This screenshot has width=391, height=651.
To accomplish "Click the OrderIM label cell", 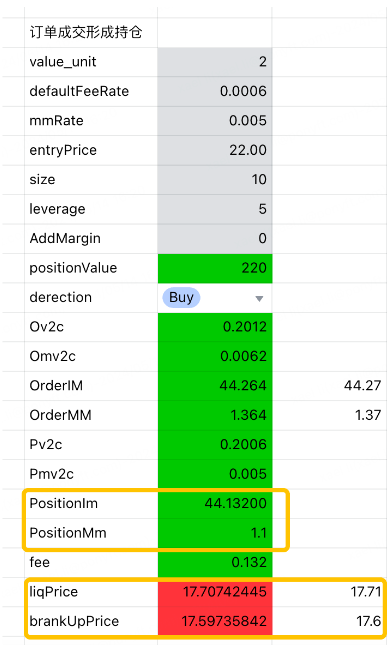I will 91,386.
